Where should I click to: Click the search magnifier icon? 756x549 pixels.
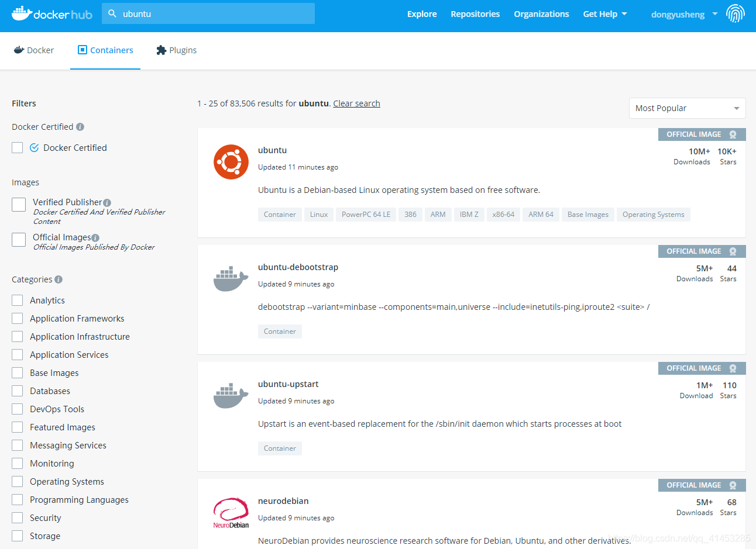112,13
